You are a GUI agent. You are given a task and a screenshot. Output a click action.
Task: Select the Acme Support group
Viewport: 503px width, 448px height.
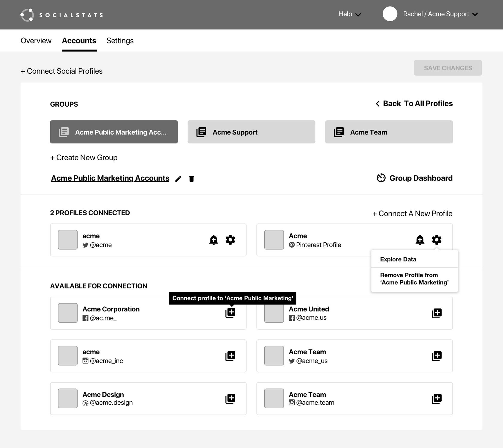(x=251, y=132)
